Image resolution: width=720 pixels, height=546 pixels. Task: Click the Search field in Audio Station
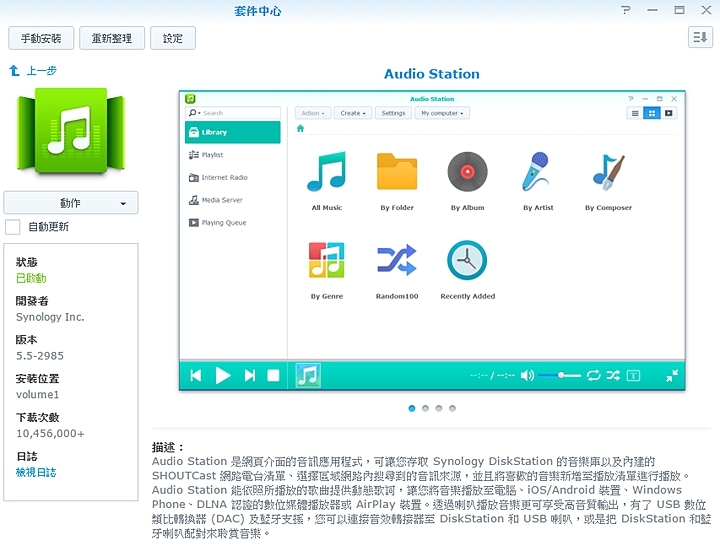[x=233, y=113]
